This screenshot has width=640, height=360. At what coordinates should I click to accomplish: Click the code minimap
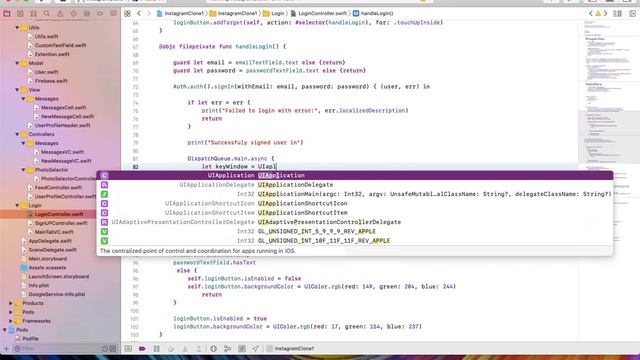[609, 180]
